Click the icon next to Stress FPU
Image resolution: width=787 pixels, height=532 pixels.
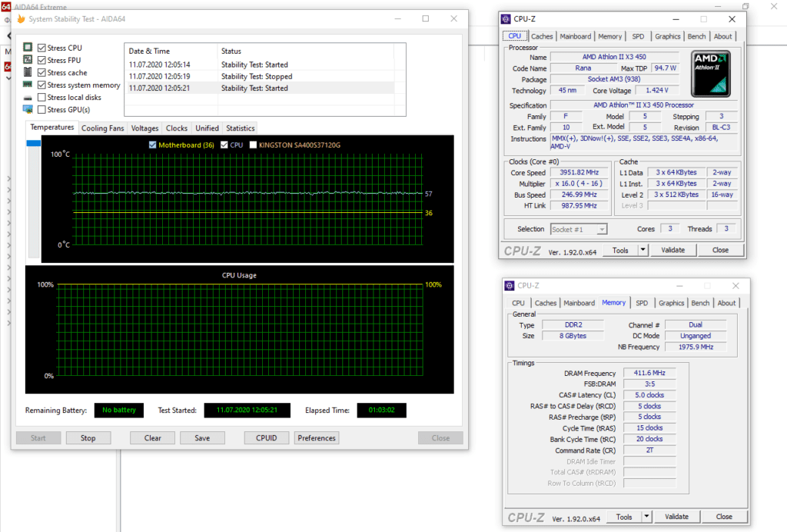click(28, 60)
